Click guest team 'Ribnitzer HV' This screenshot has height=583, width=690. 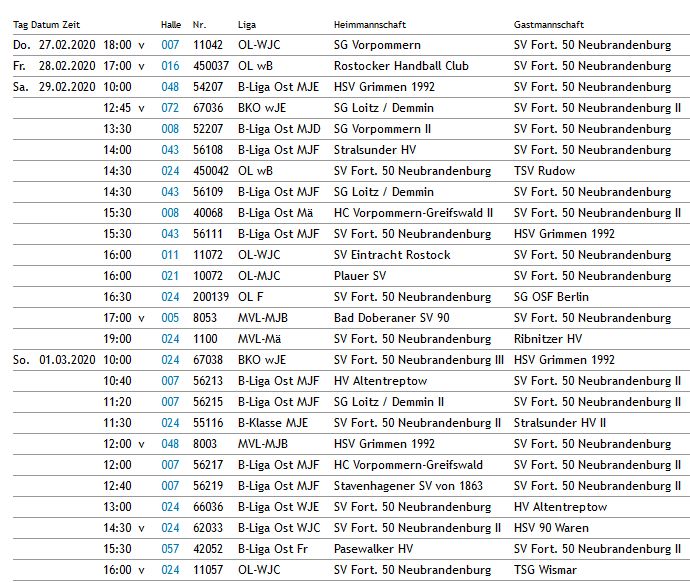548,339
